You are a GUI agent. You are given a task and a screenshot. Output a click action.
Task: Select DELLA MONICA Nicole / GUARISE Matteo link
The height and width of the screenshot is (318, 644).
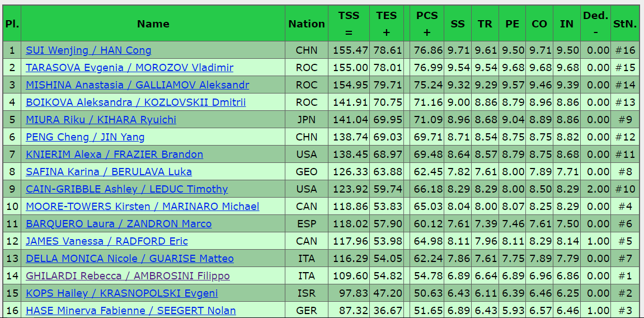(x=130, y=259)
